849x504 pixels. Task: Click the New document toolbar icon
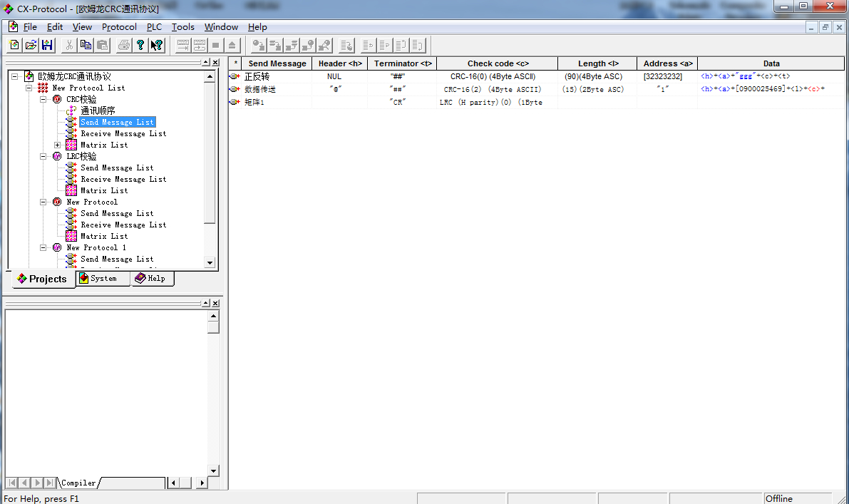[x=14, y=46]
